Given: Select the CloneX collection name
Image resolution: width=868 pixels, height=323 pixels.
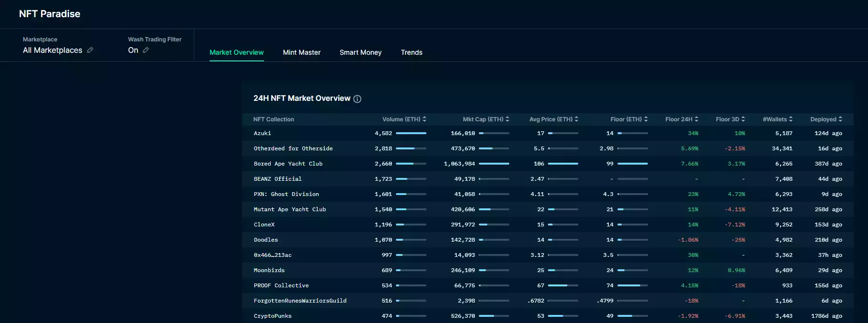Looking at the screenshot, I should 264,225.
